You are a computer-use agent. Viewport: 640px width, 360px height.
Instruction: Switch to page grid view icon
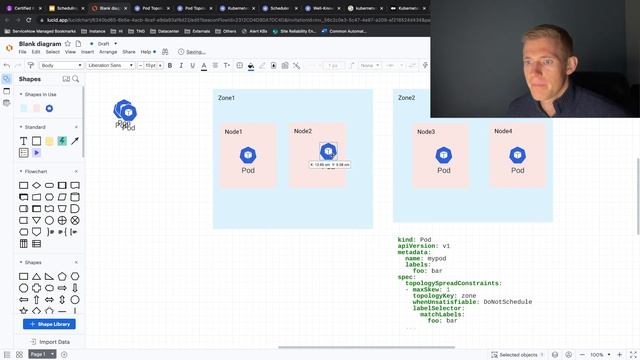[19, 355]
